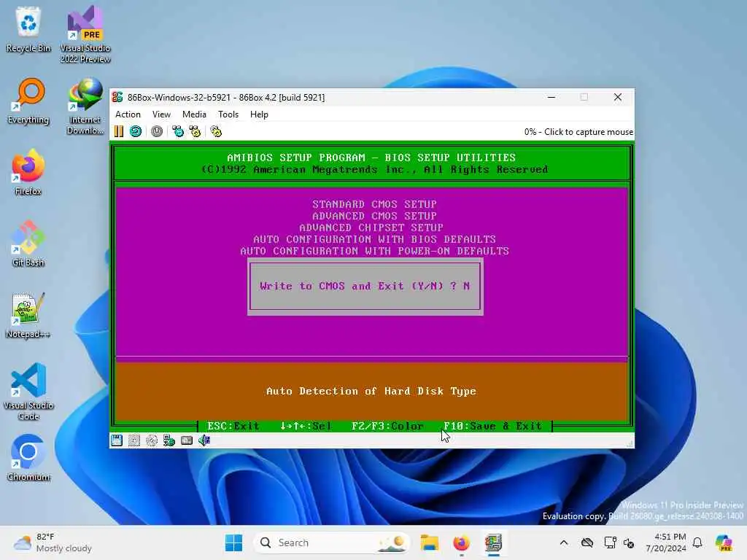The height and width of the screenshot is (560, 747).
Task: Click the volume tray icon
Action: pos(629,542)
